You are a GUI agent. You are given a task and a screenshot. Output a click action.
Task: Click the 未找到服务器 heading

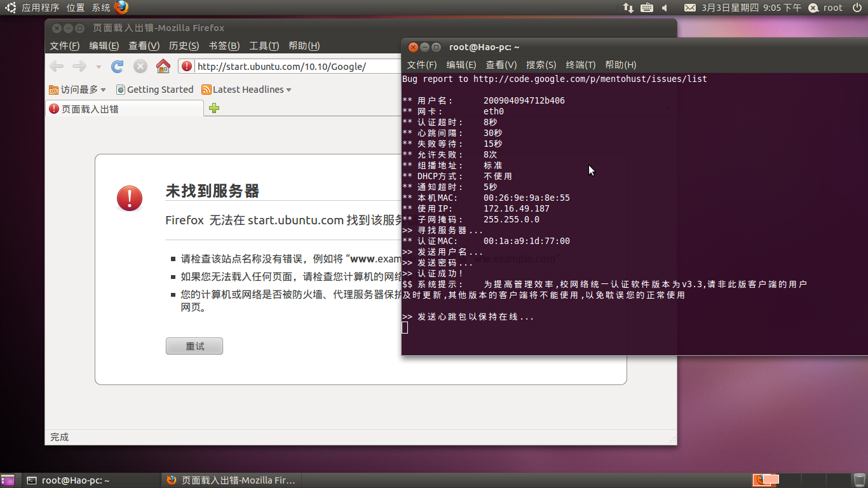tap(212, 191)
